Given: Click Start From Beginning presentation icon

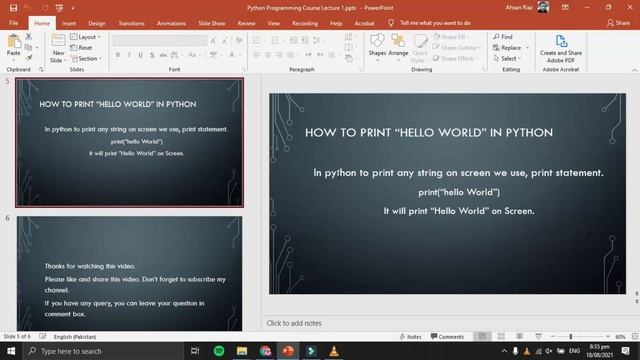Looking at the screenshot, I should pos(60,8).
